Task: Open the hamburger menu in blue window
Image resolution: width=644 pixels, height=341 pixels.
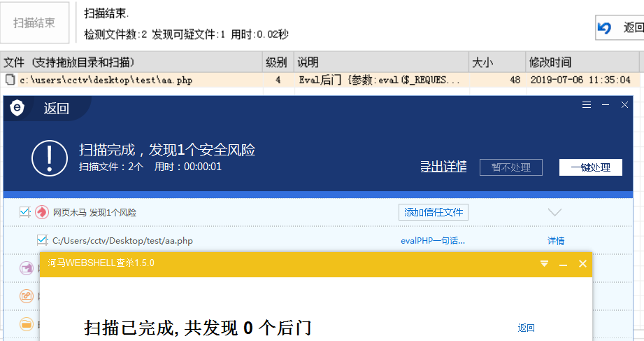Action: [x=587, y=105]
